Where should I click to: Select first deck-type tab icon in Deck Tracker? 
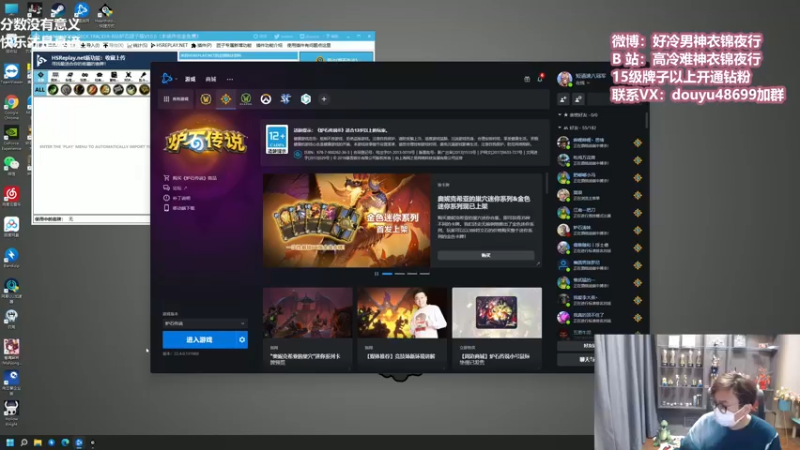[x=41, y=77]
